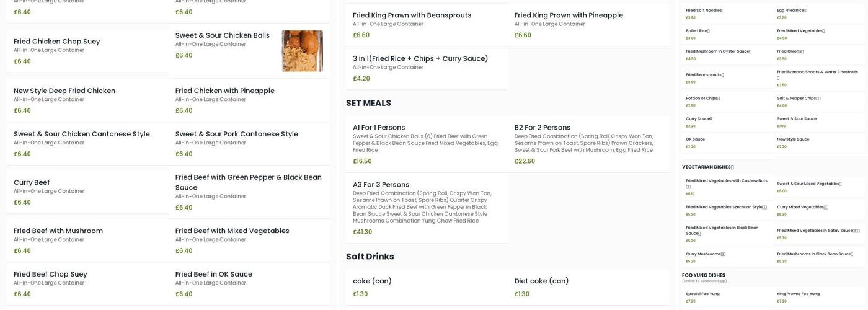Choose Egg Fried Rice side dish
This screenshot has height=310, width=868.
pyautogui.click(x=791, y=11)
